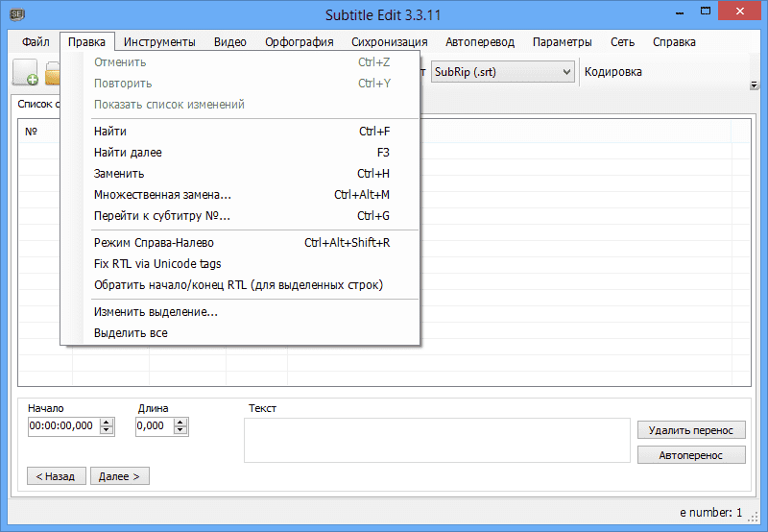
Task: Choose Fix RTL via Unicode tags
Action: pos(157,264)
